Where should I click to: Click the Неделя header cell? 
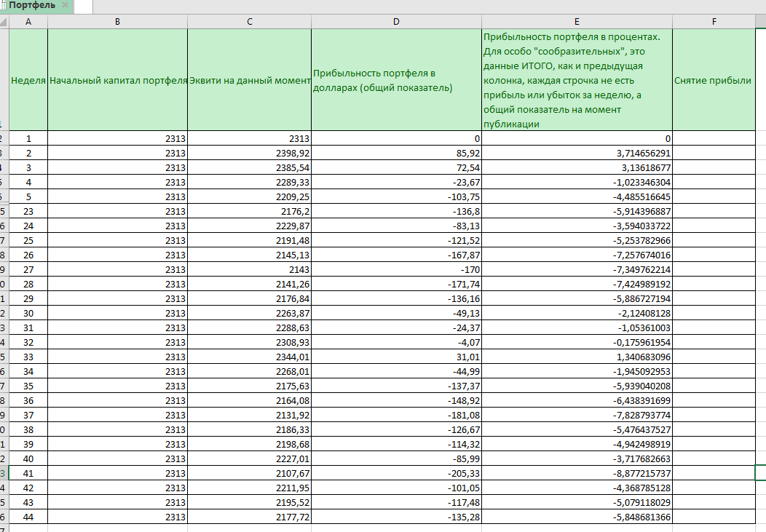pyautogui.click(x=28, y=80)
